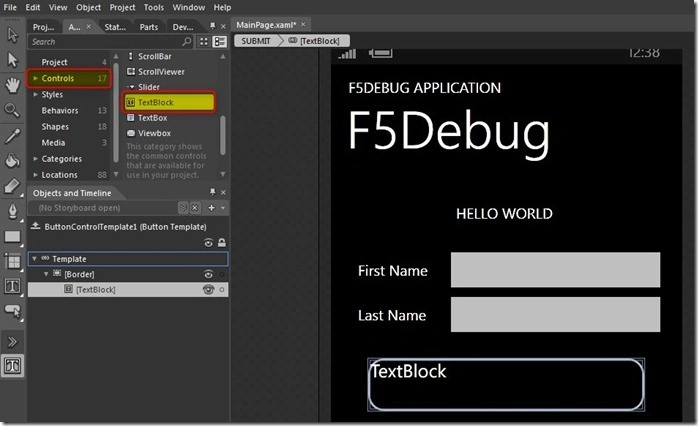This screenshot has height=426, width=698.
Task: Choose the TextBlock text tool in toolbar
Action: 12,286
